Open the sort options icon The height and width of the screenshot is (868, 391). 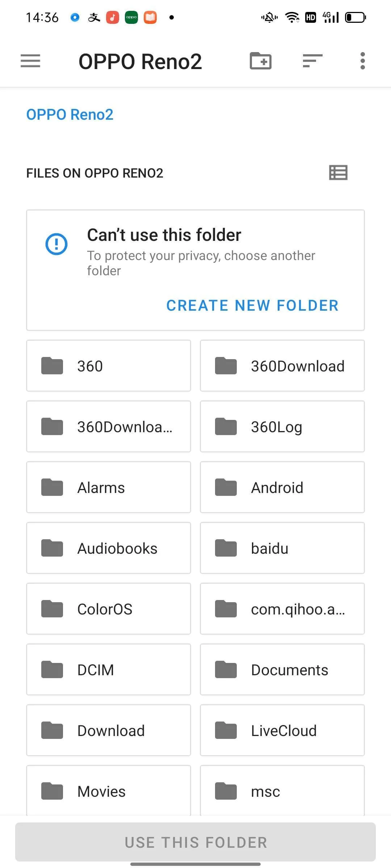[x=312, y=61]
